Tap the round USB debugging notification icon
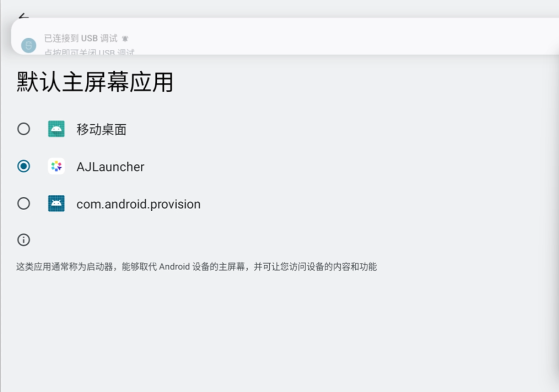The image size is (559, 392). point(28,45)
